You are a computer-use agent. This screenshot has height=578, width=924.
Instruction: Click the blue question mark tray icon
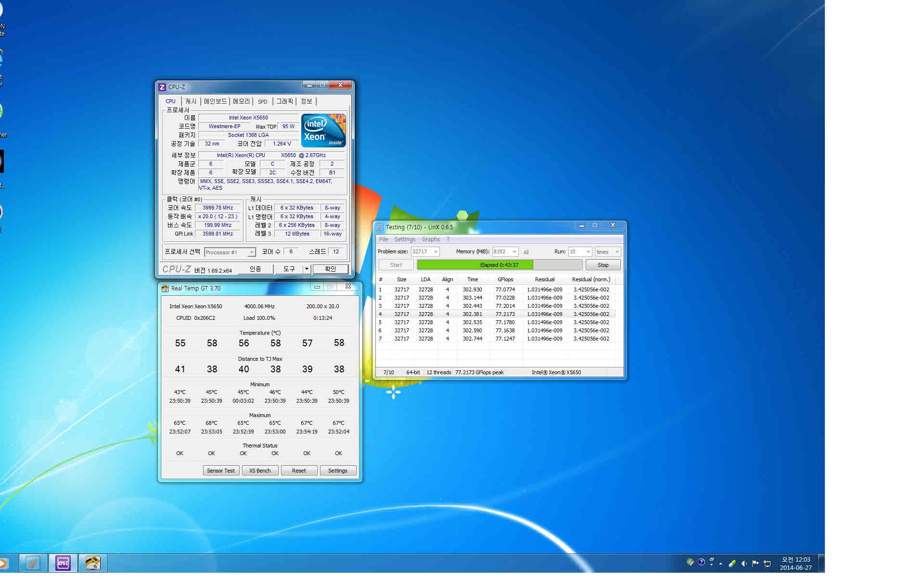(701, 562)
